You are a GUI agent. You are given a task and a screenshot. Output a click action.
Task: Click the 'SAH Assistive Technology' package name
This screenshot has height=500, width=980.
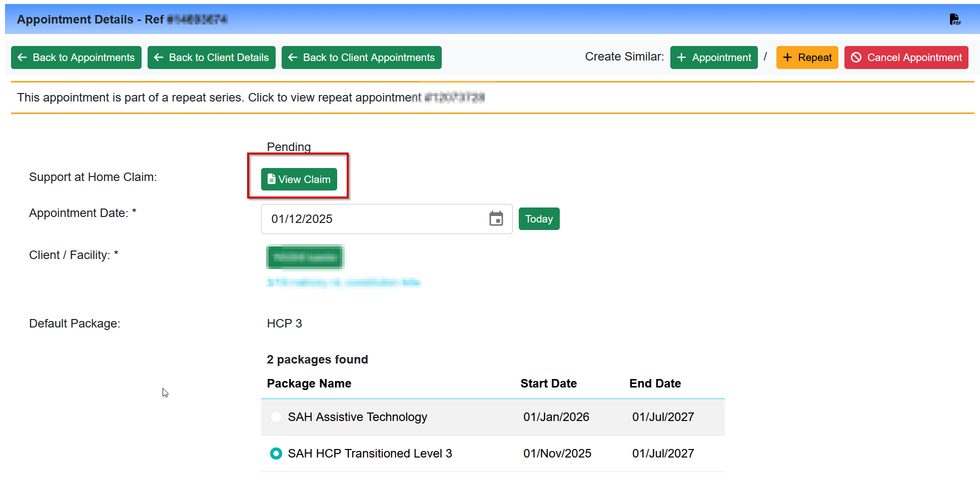pyautogui.click(x=358, y=417)
